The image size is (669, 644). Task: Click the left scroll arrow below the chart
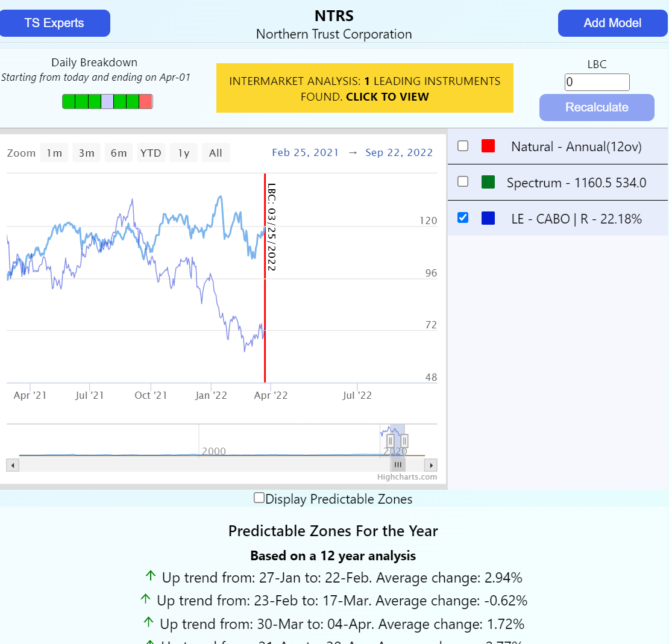12,465
